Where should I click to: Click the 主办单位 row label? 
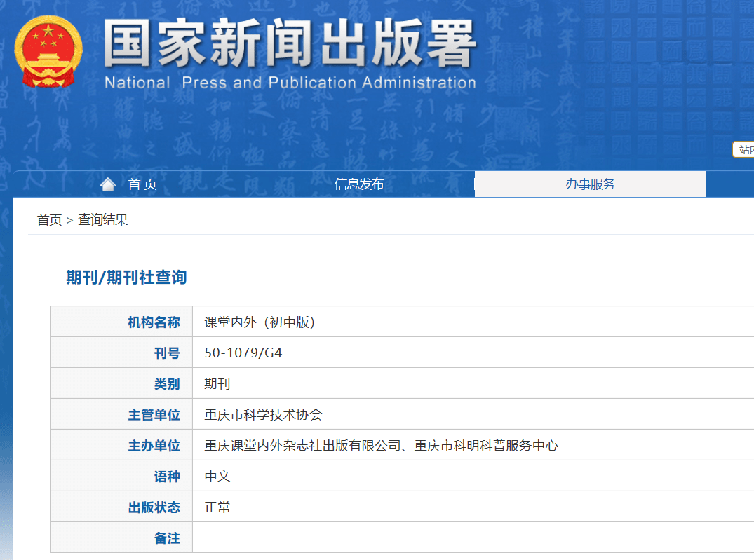point(154,446)
